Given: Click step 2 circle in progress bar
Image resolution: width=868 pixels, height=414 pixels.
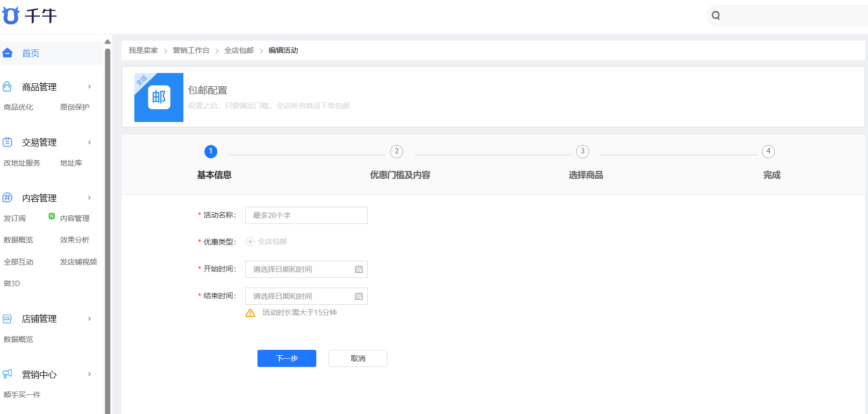Looking at the screenshot, I should click(397, 151).
